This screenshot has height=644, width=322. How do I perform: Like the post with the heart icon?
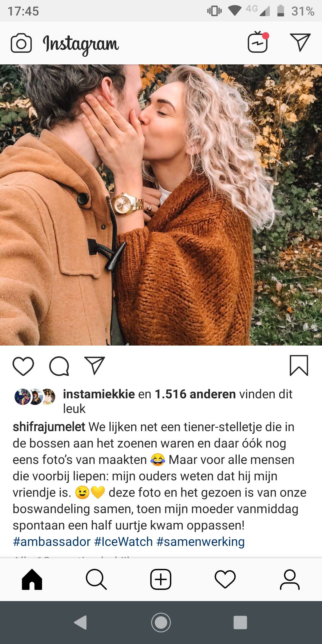tap(23, 366)
